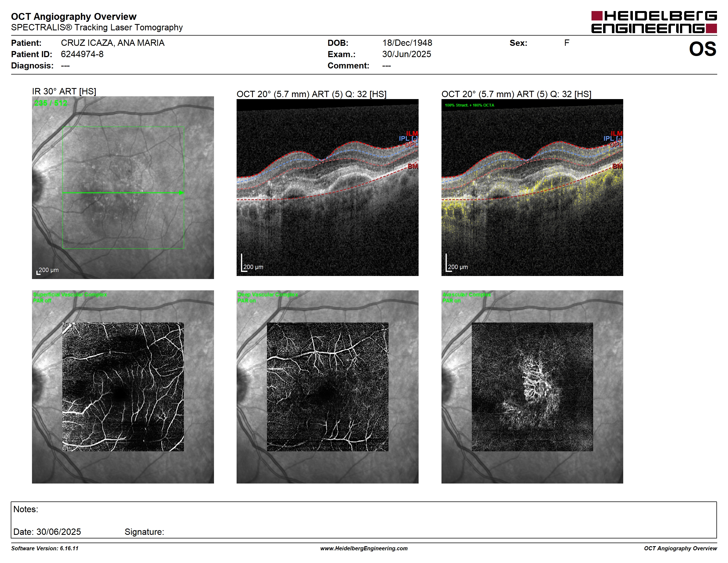The image size is (728, 563).
Task: Click the '200 µm' scale bar on IR image
Action: (x=48, y=270)
